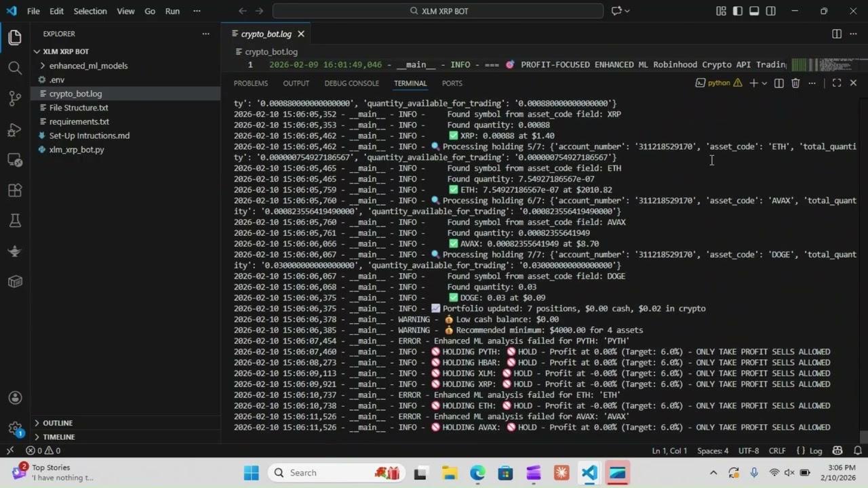
Task: Change end of line sequence CRLF
Action: (777, 451)
